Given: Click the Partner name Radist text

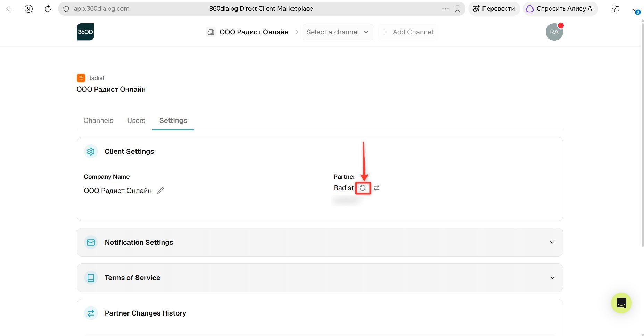Looking at the screenshot, I should tap(344, 188).
